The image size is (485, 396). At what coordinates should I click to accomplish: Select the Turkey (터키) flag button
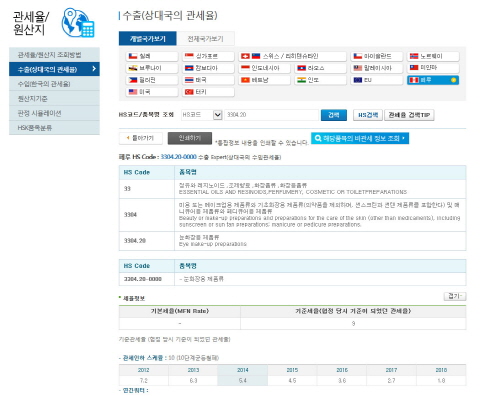[x=208, y=92]
